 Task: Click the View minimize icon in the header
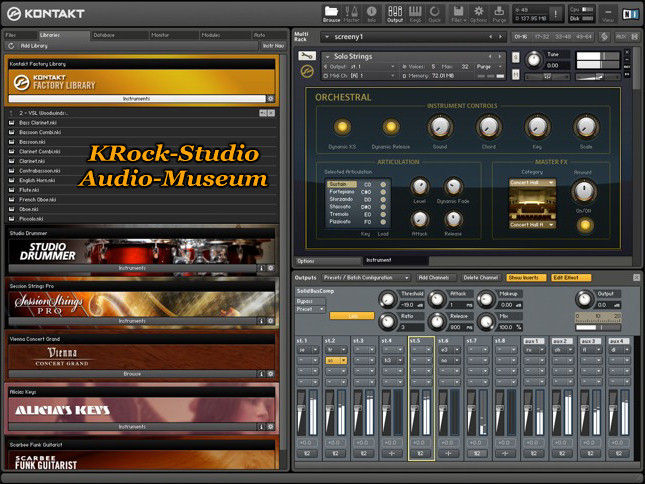coord(608,14)
